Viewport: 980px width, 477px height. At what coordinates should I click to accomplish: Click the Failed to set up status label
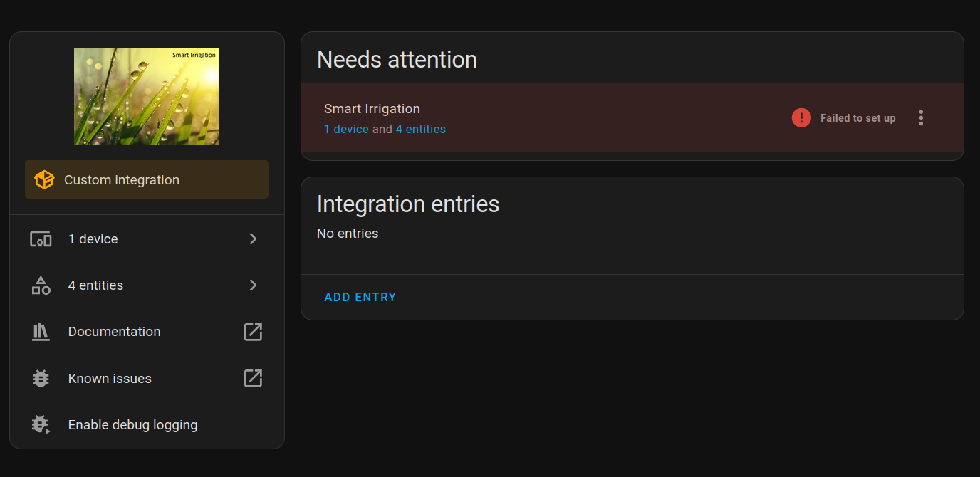click(858, 117)
